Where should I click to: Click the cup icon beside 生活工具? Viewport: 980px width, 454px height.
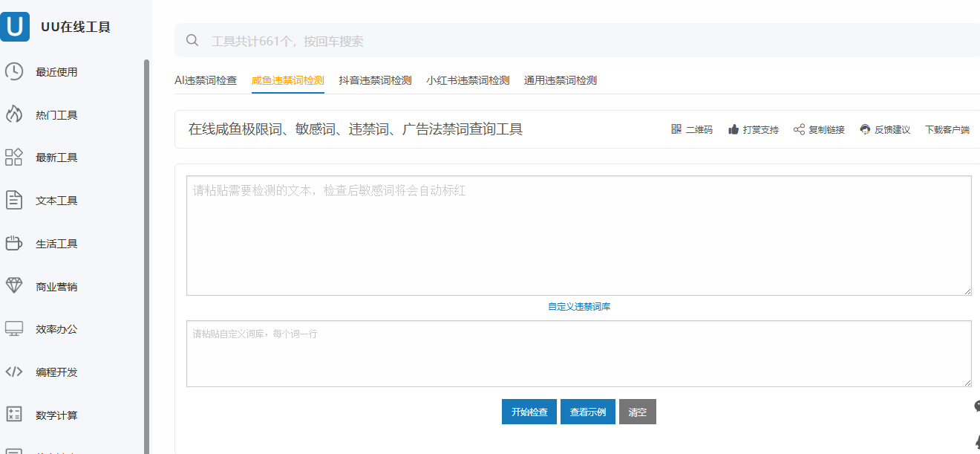pos(14,243)
